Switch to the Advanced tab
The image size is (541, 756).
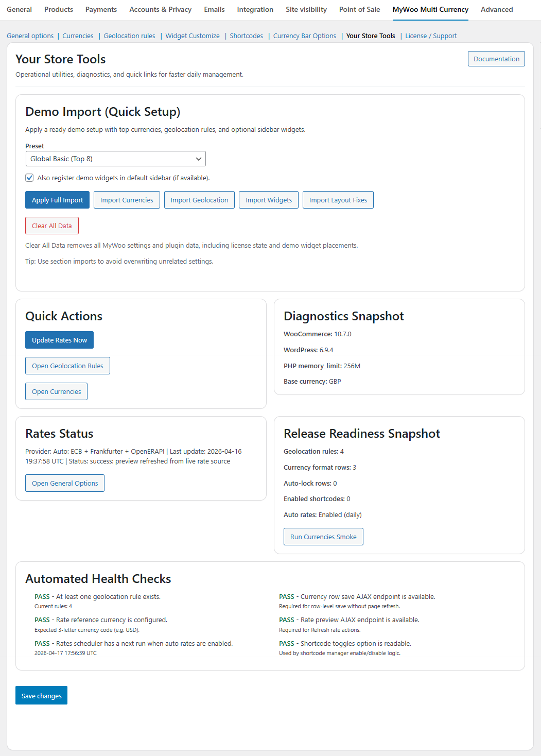[497, 9]
